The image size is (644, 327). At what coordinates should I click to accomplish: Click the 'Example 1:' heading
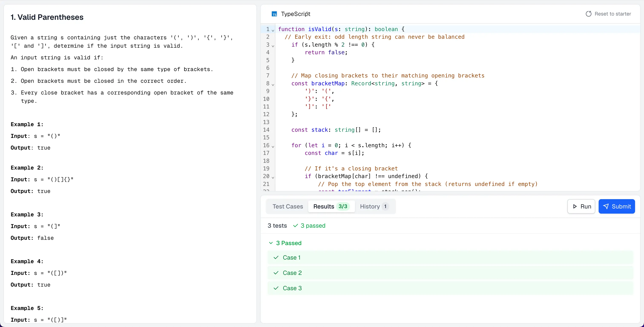[27, 124]
